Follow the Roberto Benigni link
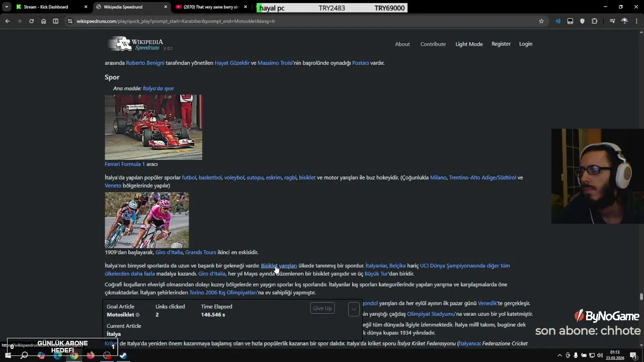 click(145, 63)
